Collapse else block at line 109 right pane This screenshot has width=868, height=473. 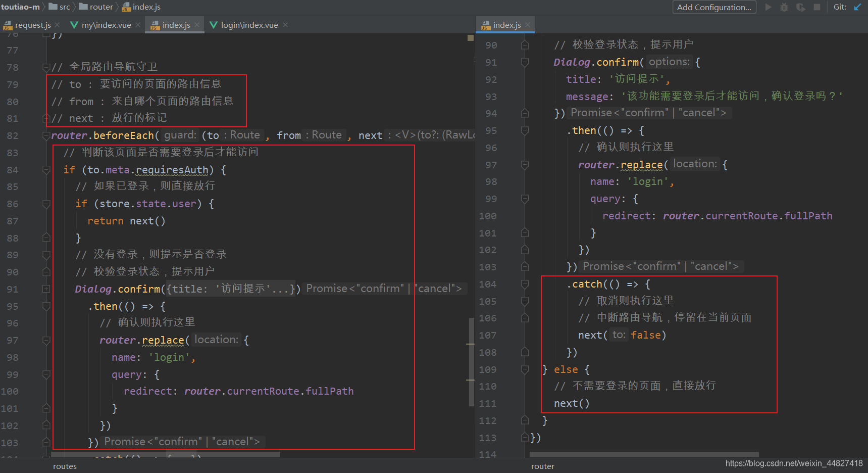(x=525, y=370)
